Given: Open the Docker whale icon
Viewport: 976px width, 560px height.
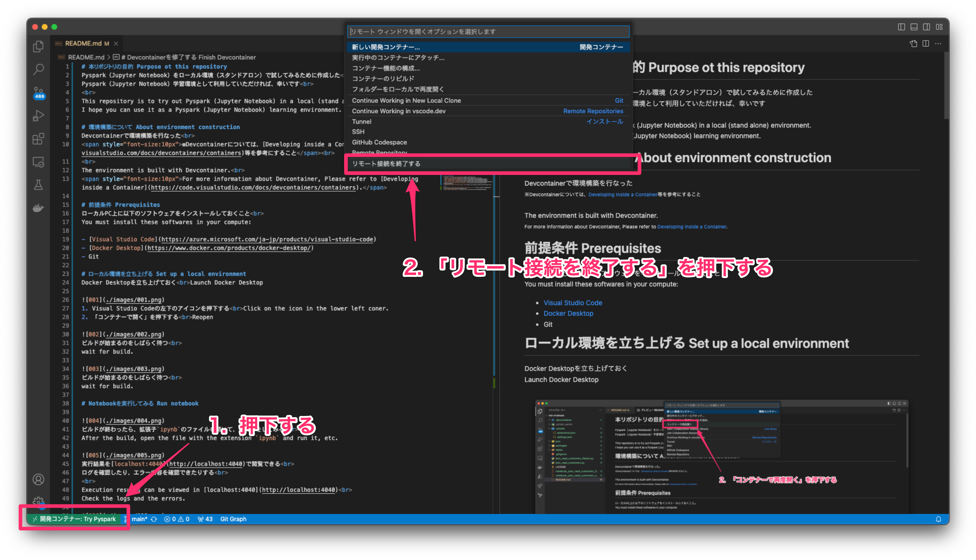Looking at the screenshot, I should pos(38,208).
